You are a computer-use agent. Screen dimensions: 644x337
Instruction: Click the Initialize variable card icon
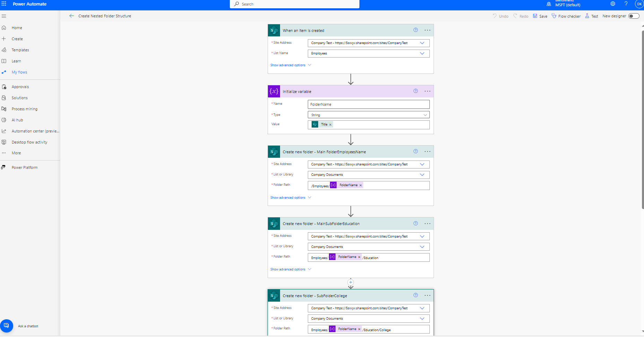coord(274,91)
